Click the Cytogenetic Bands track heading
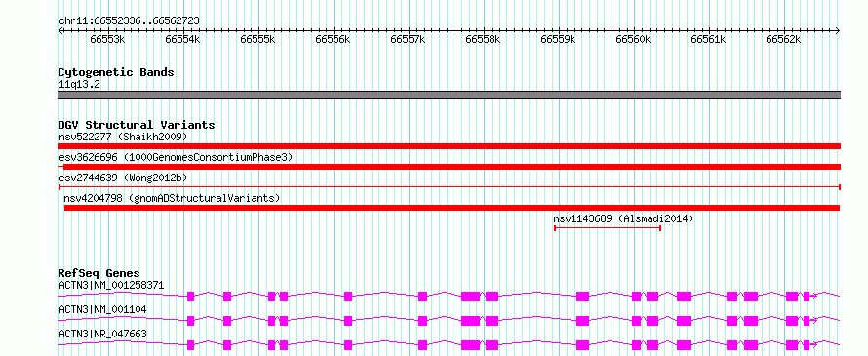This screenshot has height=356, width=868. [116, 72]
